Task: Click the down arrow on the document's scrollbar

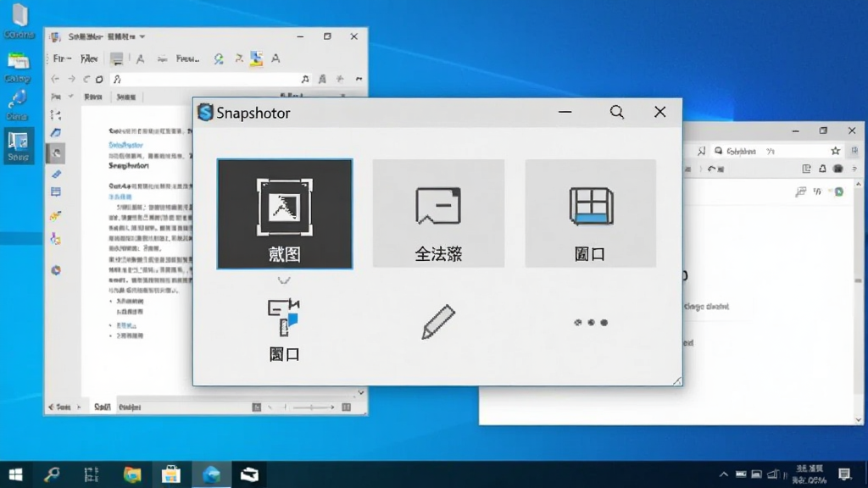Action: click(x=361, y=393)
